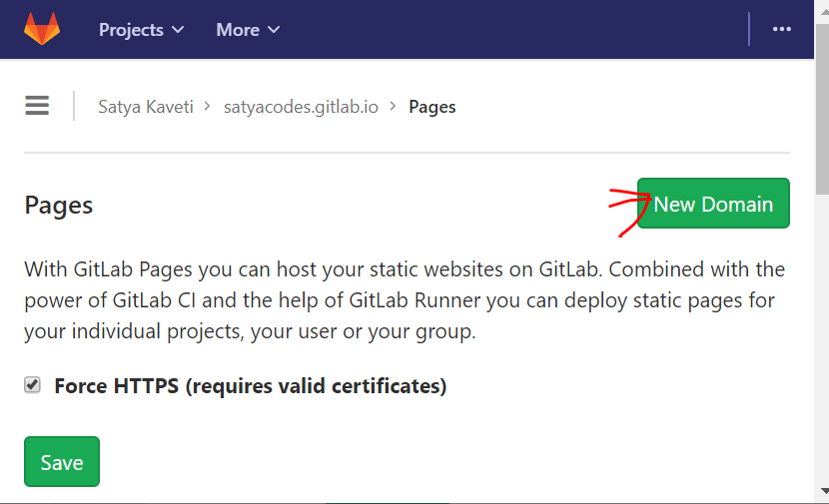Viewport: 829px width, 504px height.
Task: Click the scrollbar down arrow
Action: pos(821,491)
